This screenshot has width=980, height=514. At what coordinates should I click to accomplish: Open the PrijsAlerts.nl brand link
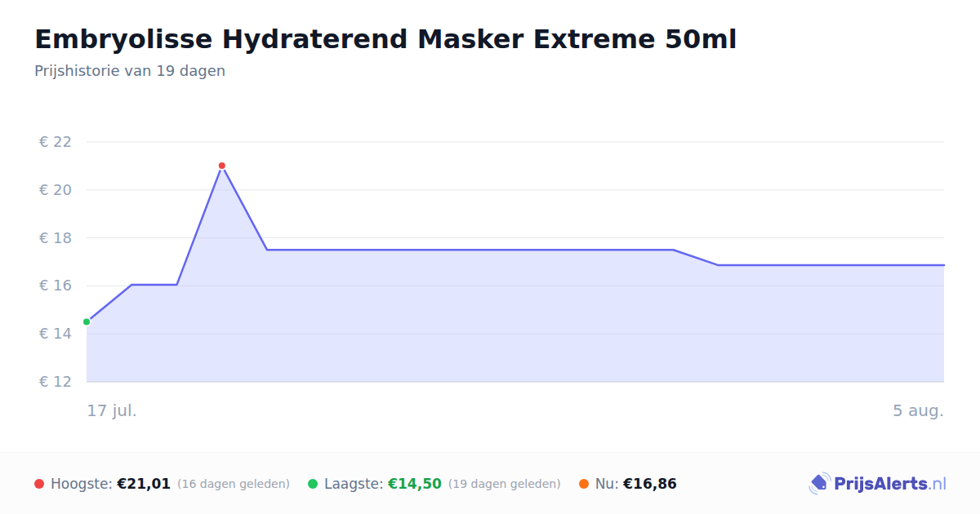[x=878, y=484]
